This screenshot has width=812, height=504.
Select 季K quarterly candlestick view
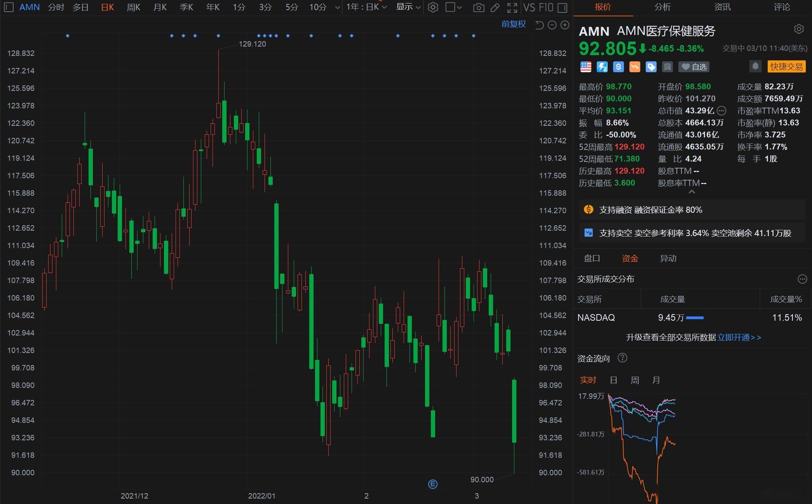[186, 7]
